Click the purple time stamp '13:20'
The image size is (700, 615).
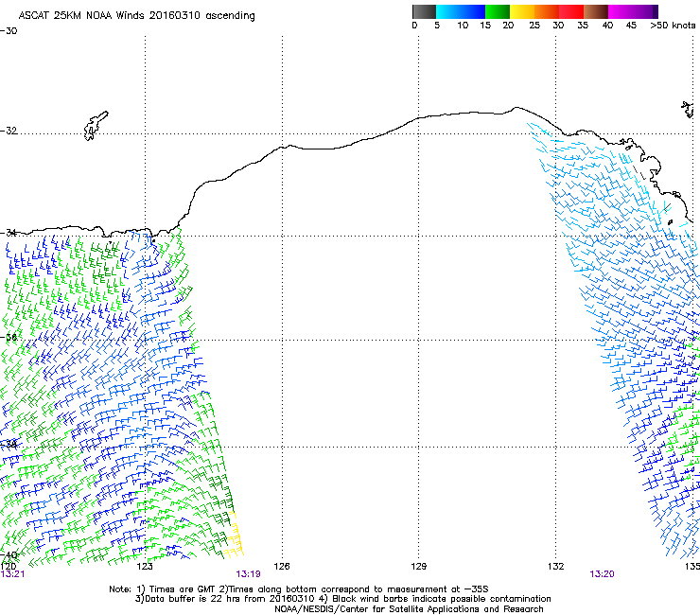click(602, 574)
